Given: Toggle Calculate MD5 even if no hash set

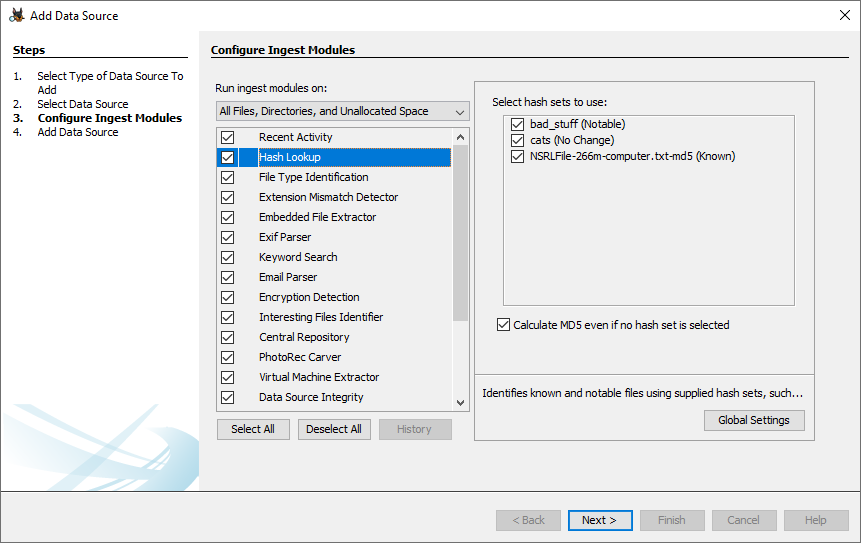Looking at the screenshot, I should click(503, 325).
